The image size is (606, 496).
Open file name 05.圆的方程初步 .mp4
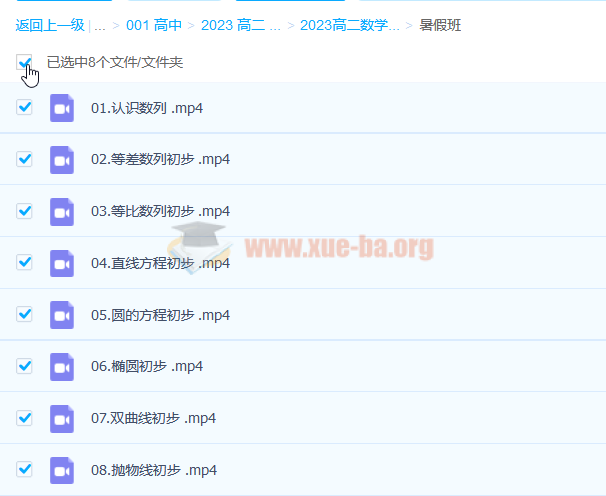click(160, 315)
